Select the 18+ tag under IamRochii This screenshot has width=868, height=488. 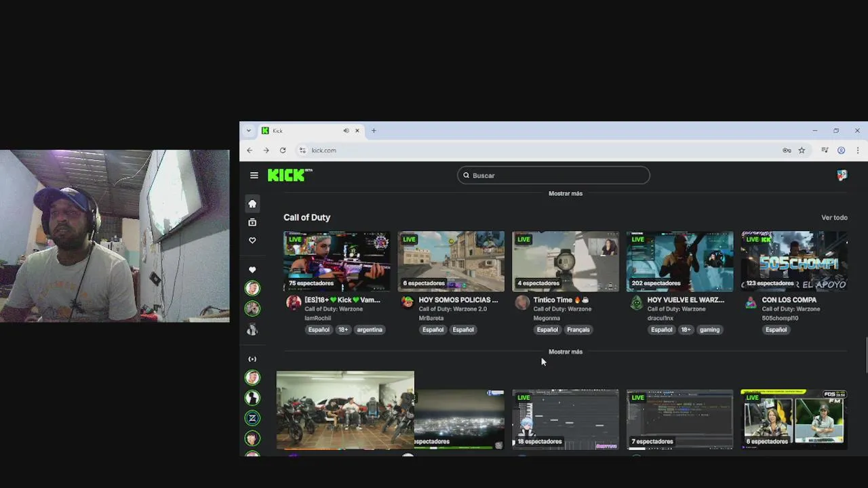coord(343,330)
